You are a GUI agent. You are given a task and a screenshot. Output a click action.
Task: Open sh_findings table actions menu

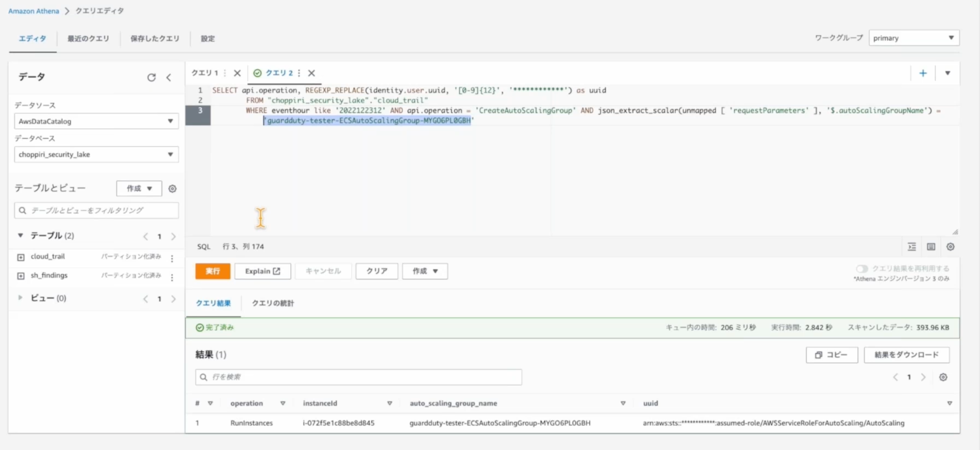[172, 277]
